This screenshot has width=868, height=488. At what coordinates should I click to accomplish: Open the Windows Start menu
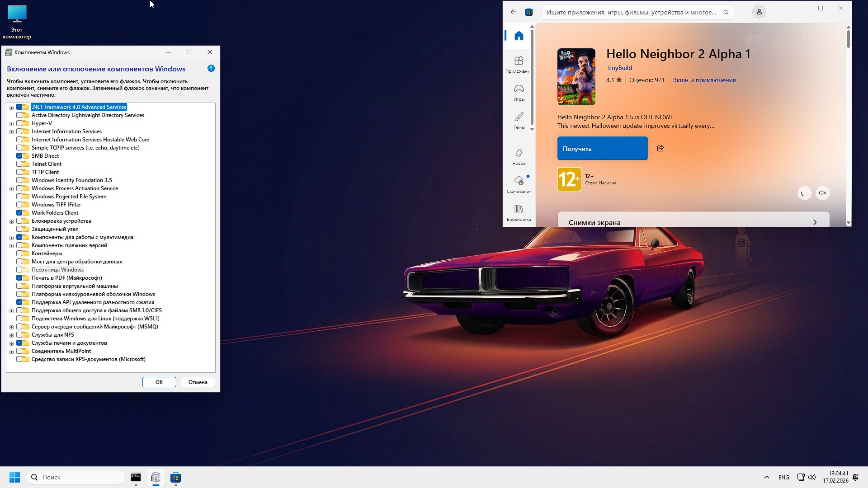click(14, 477)
